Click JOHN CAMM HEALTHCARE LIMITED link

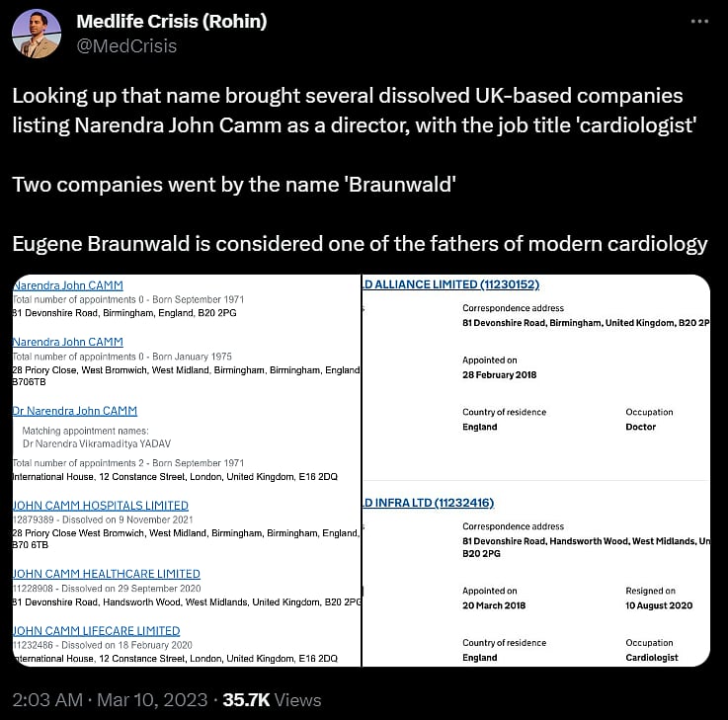(x=106, y=574)
